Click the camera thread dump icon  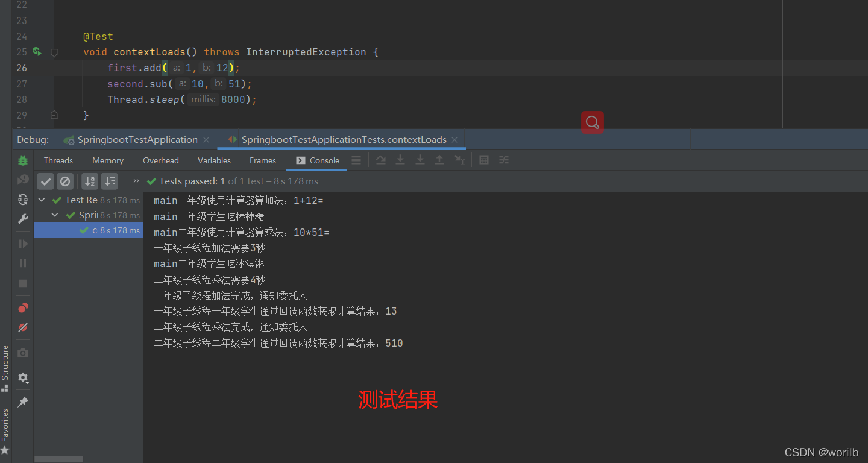click(23, 353)
